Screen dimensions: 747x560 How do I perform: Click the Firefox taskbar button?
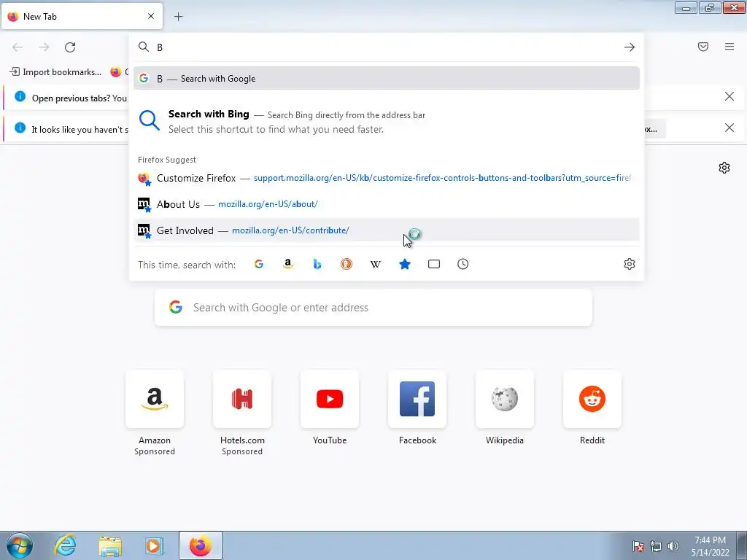[201, 545]
